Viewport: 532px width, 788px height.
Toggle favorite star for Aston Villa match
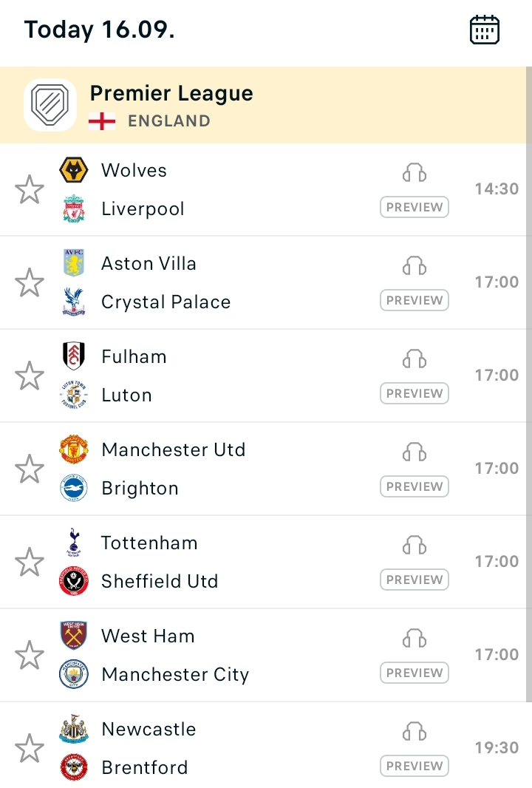[30, 282]
